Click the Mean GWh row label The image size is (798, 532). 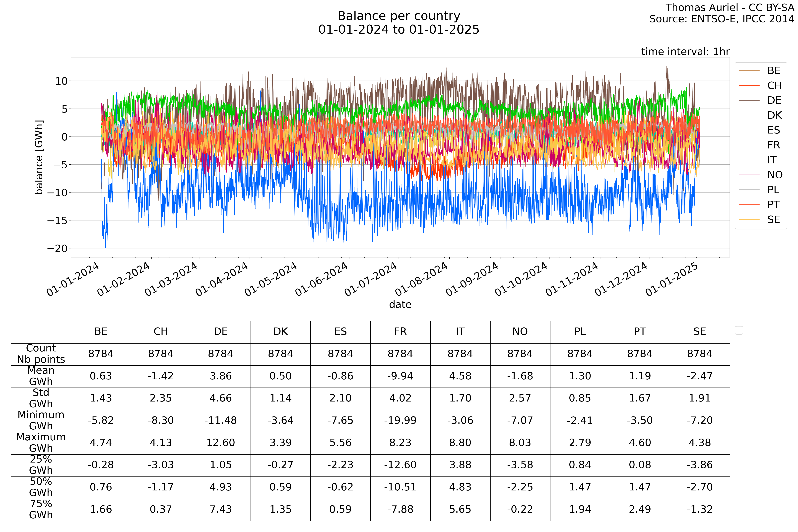point(41,376)
